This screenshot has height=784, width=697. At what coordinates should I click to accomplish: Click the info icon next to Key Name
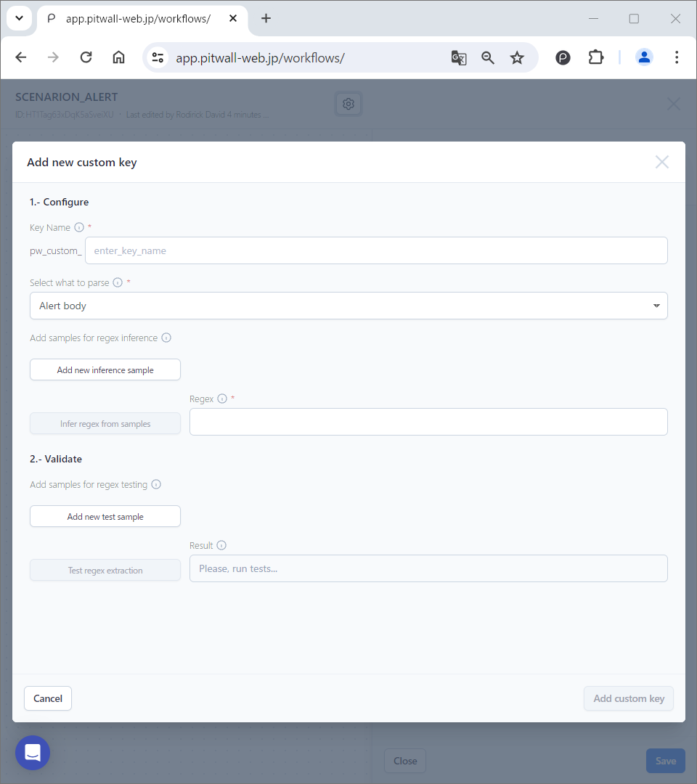pos(78,227)
